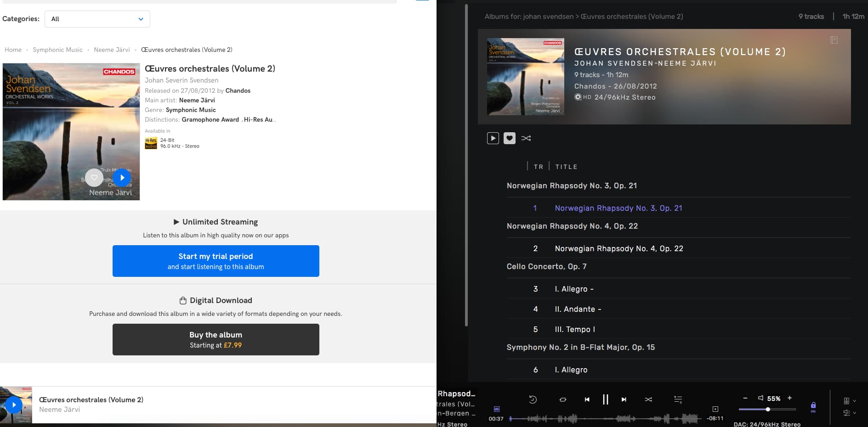Click the heart icon below the album banner
Viewport: 868px width, 427px height.
coord(509,138)
